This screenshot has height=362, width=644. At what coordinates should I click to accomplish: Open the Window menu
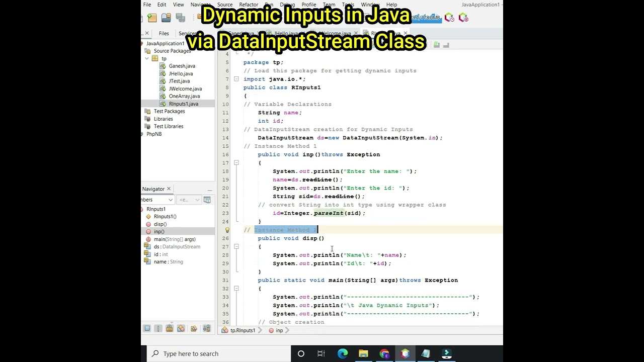370,5
